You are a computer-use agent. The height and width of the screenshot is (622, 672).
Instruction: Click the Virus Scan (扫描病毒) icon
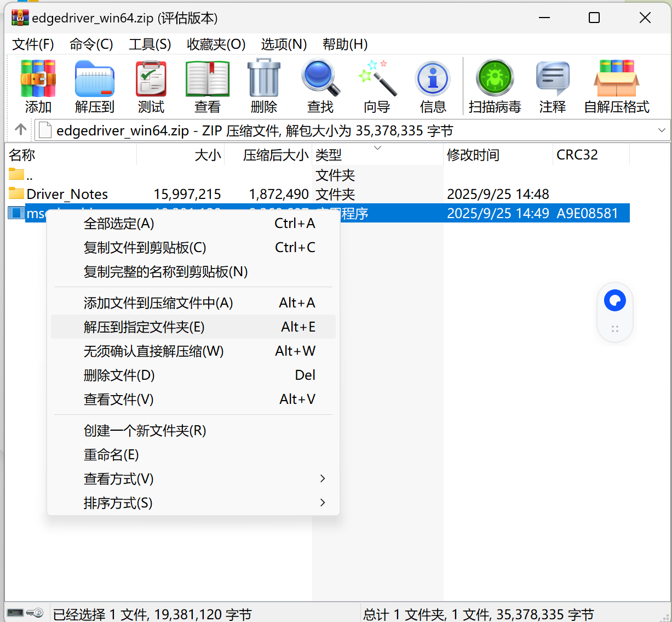pyautogui.click(x=495, y=78)
